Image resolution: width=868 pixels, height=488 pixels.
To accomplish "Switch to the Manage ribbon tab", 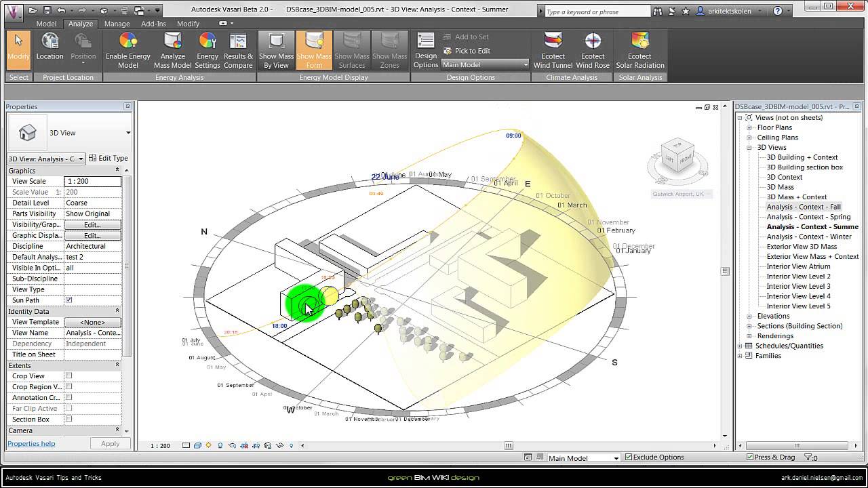I will tap(117, 24).
